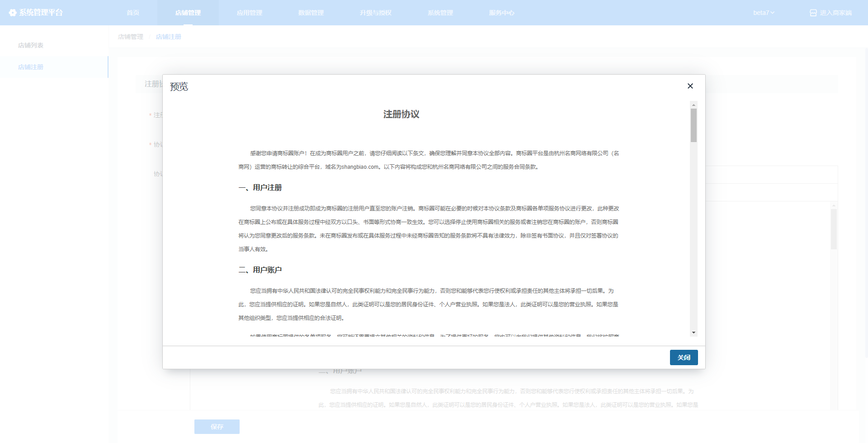Click the 进入商家端 link

[x=831, y=13]
